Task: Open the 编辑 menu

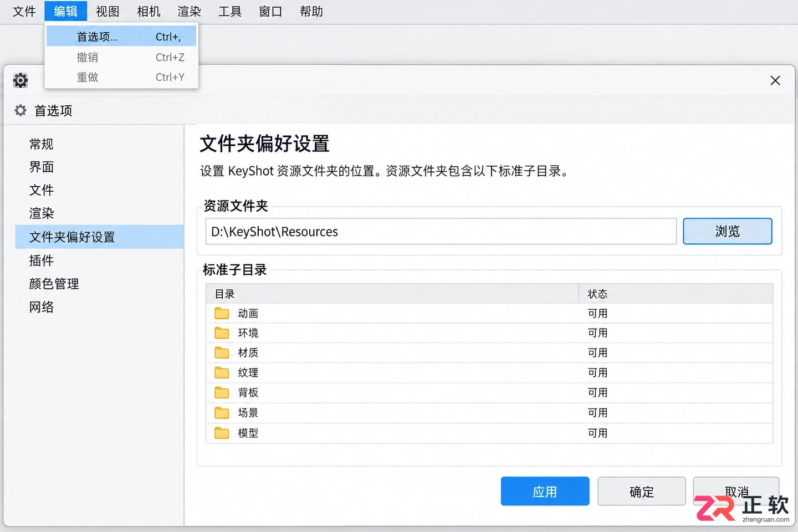Action: [65, 11]
